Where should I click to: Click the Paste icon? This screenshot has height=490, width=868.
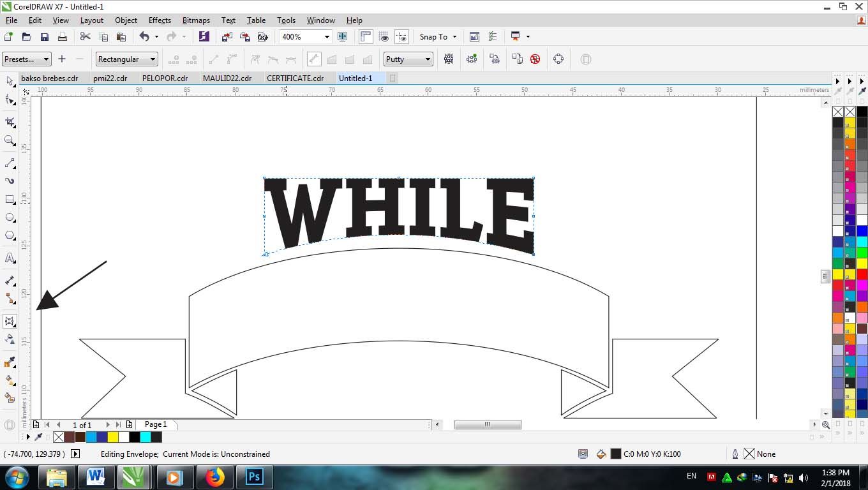pyautogui.click(x=121, y=36)
